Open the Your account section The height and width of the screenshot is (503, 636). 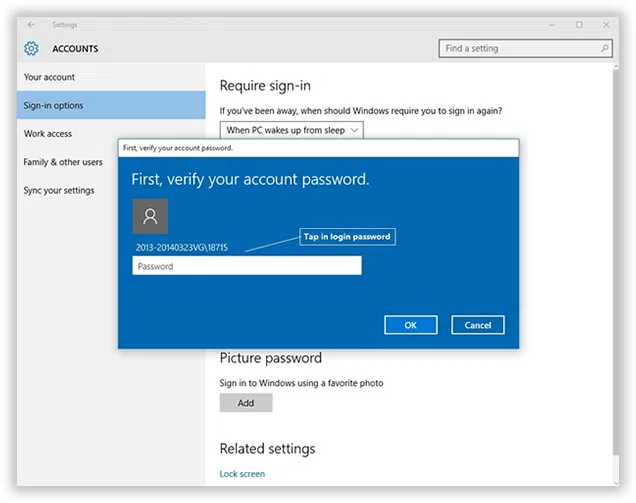[50, 77]
